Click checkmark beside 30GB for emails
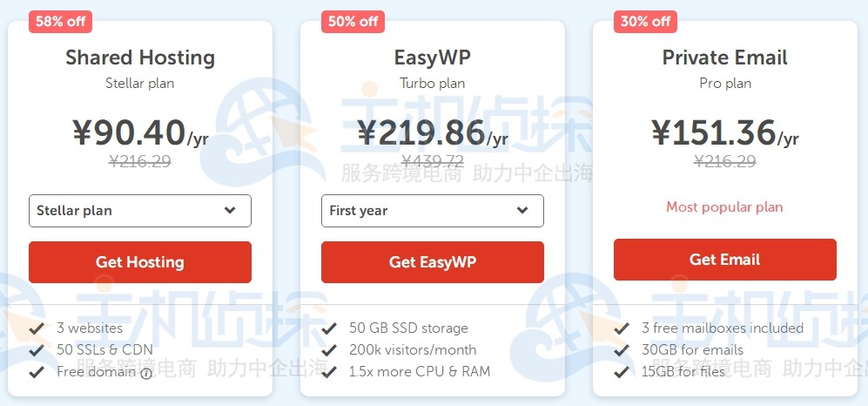This screenshot has height=406, width=868. point(622,350)
